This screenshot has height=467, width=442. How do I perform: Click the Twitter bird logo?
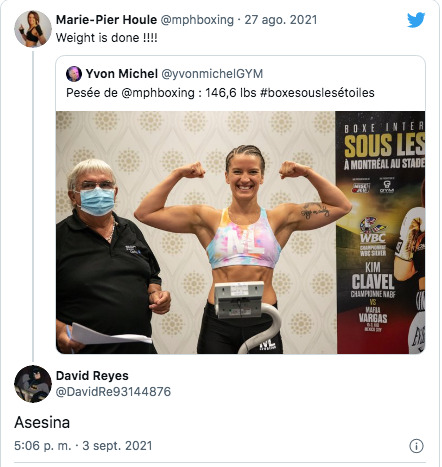416,20
